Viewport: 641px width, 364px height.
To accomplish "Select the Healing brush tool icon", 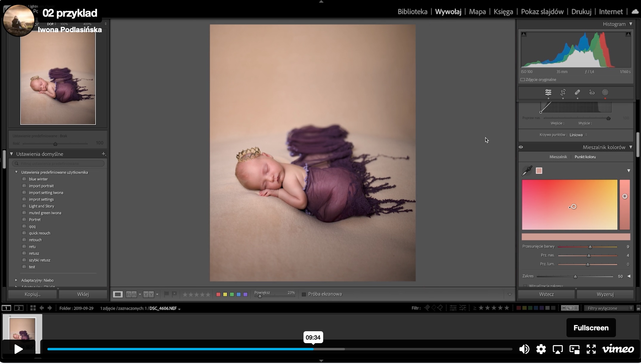I will (x=577, y=92).
